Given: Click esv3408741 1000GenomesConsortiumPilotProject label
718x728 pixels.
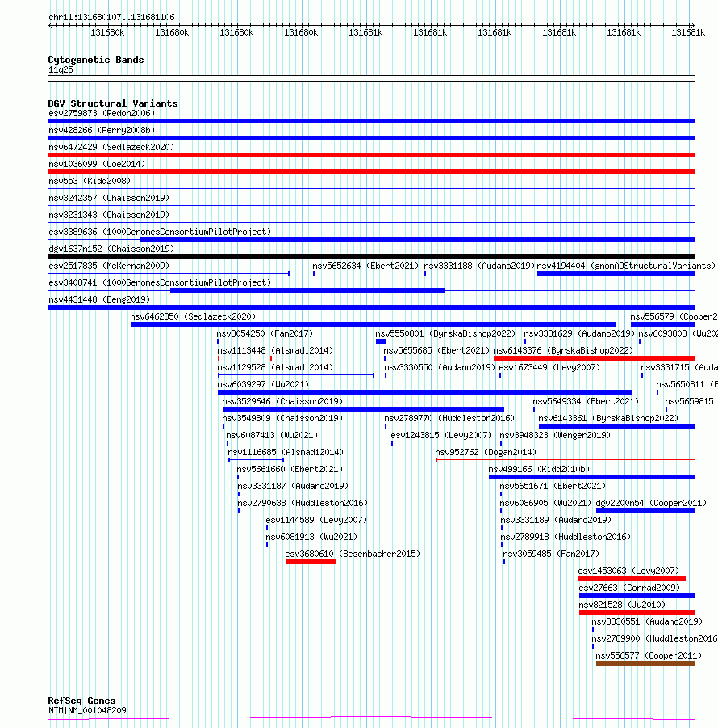Looking at the screenshot, I should (x=160, y=282).
